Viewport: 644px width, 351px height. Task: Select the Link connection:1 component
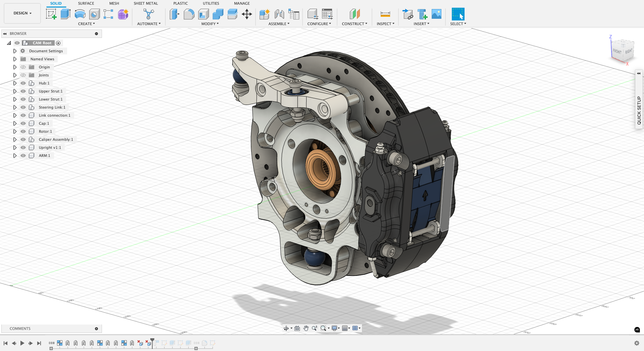(x=54, y=115)
